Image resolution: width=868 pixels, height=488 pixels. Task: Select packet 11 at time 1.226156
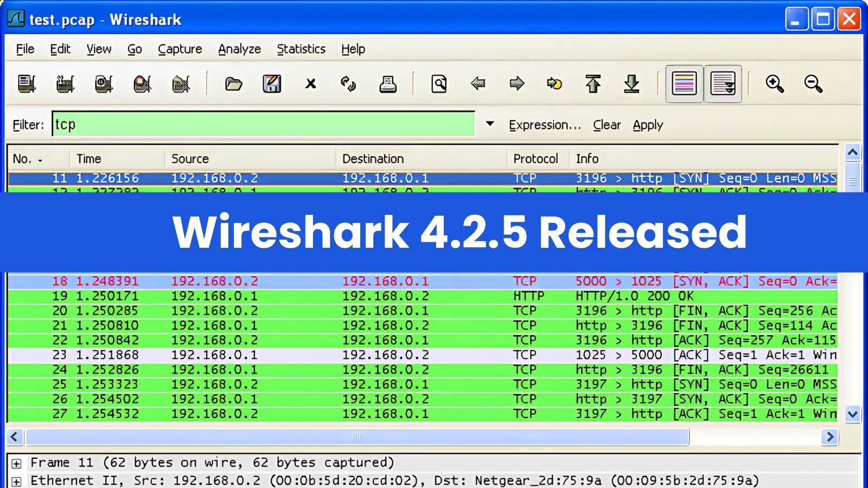click(x=423, y=178)
